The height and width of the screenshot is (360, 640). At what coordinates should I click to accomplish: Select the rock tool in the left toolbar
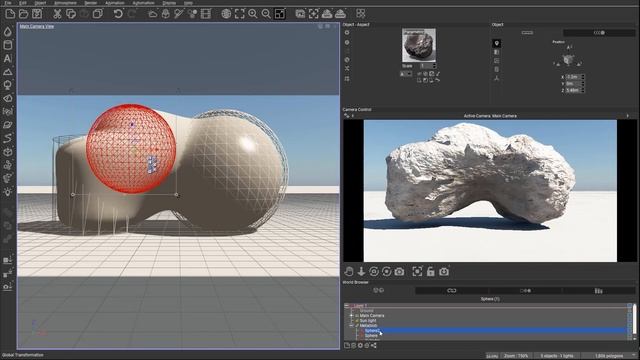(8, 98)
